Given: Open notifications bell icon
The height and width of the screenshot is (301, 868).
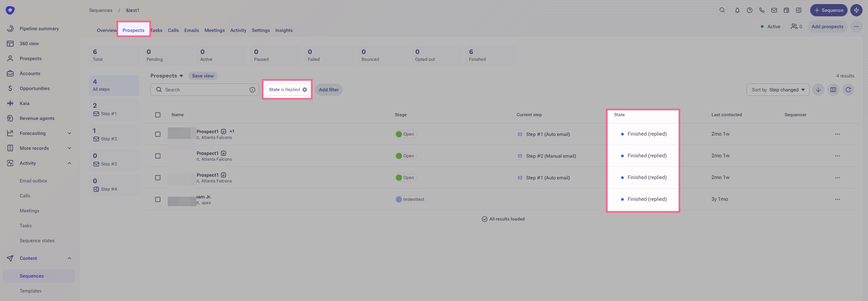Looking at the screenshot, I should coord(737,10).
